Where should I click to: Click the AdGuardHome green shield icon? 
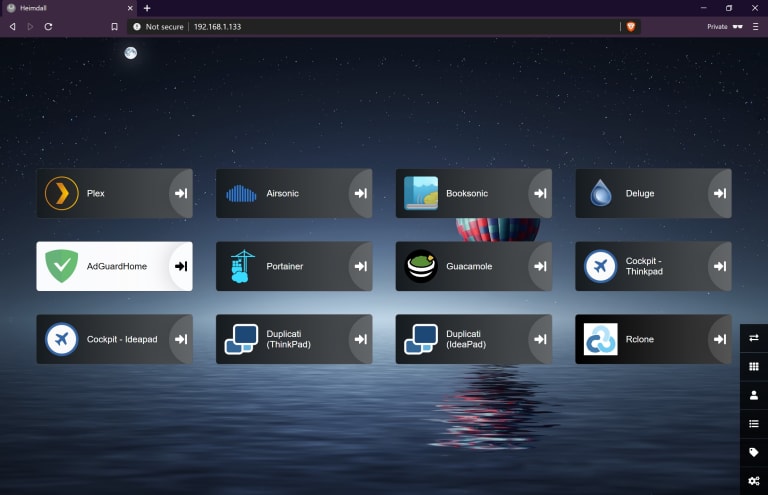tap(62, 266)
